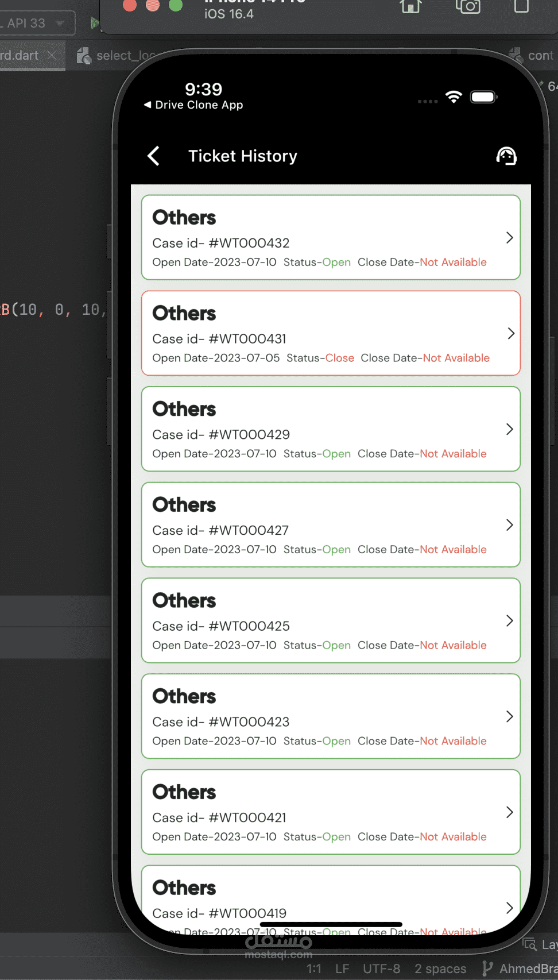Screen dimensions: 558x980
Task: Click Status-Close on ticket #WT000431
Action: click(x=320, y=358)
